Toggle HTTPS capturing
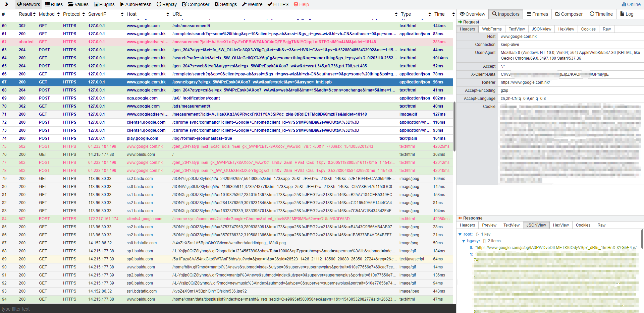The height and width of the screenshot is (313, 644). [278, 4]
